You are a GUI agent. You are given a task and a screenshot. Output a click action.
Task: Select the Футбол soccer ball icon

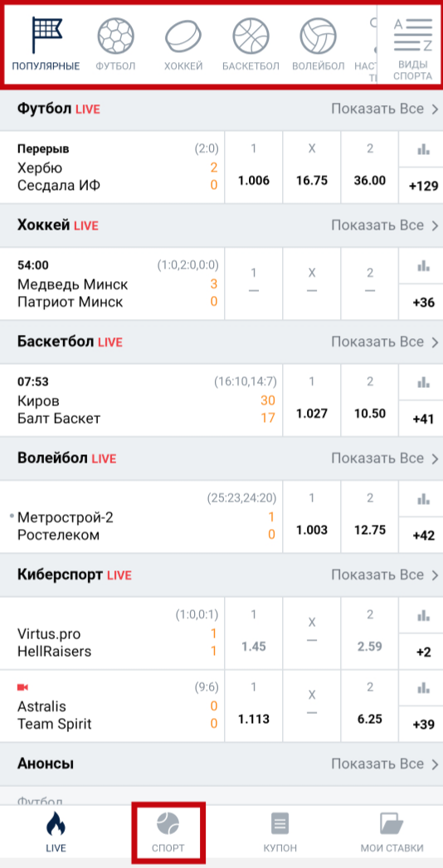(x=116, y=37)
